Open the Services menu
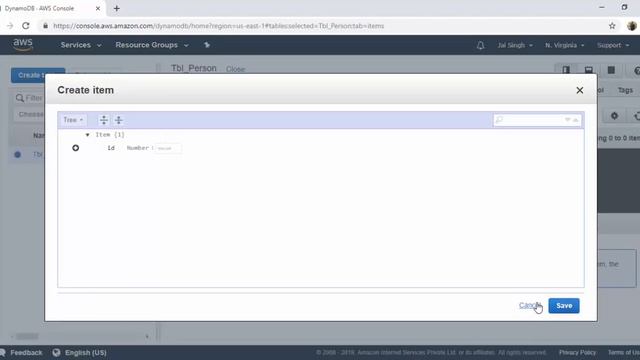640x360 pixels. click(81, 45)
